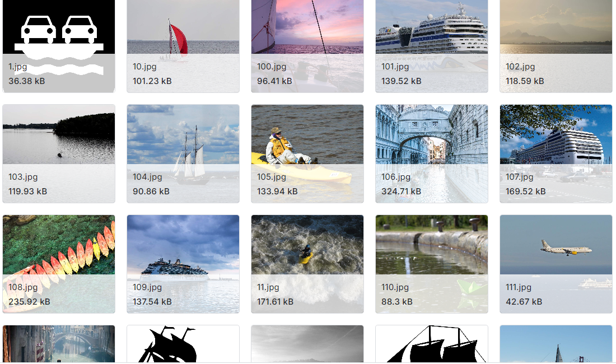This screenshot has height=364, width=616.
Task: Select the black pirate ship silhouette thumbnail
Action: [x=183, y=344]
